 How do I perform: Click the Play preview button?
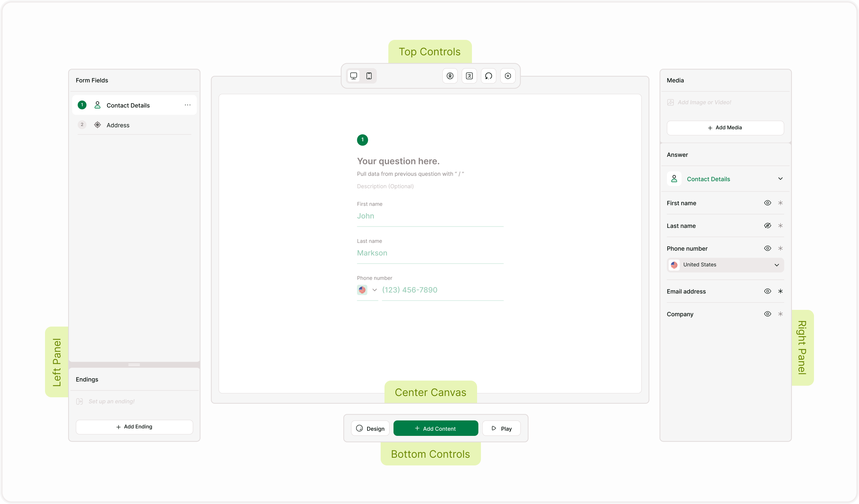coord(502,428)
